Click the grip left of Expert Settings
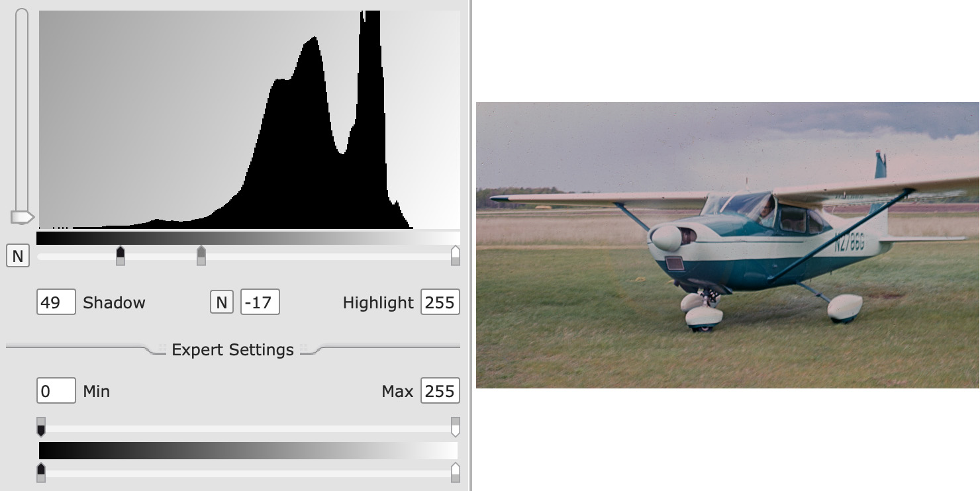 pyautogui.click(x=162, y=347)
